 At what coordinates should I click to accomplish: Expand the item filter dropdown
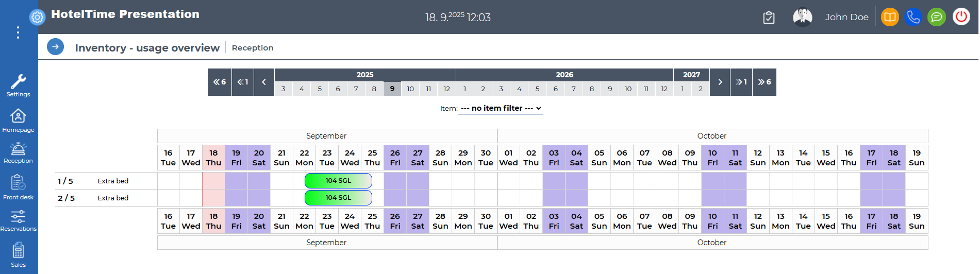coord(501,108)
